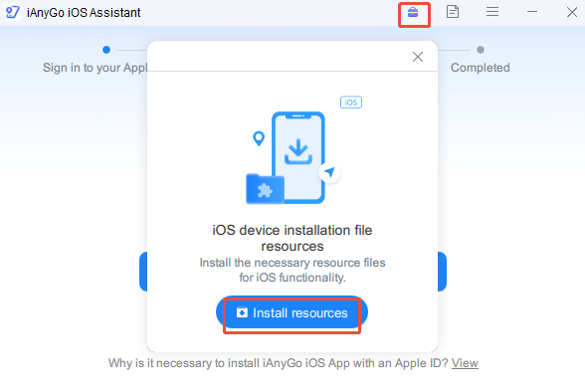This screenshot has height=392, width=585.
Task: Click the Why is it necessary question text
Action: 278,363
